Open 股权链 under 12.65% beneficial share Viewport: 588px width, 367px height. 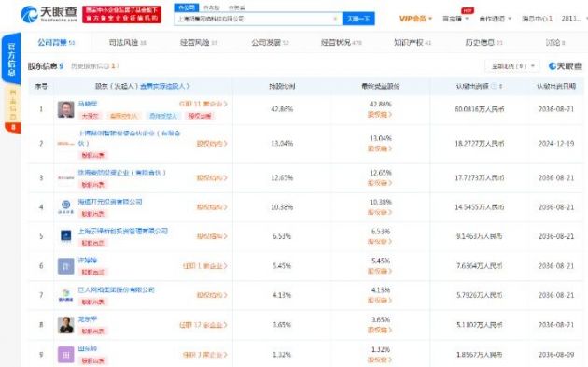pos(380,183)
